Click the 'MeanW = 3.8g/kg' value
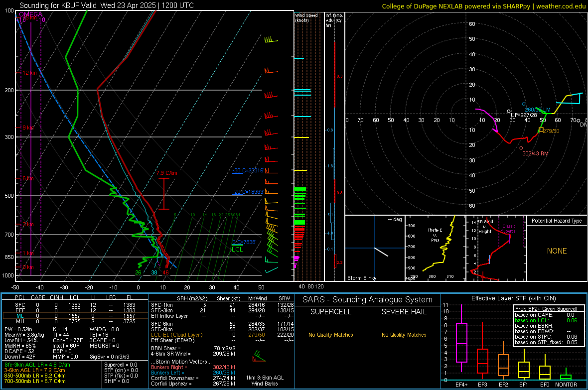The width and height of the screenshot is (588, 390). click(24, 335)
